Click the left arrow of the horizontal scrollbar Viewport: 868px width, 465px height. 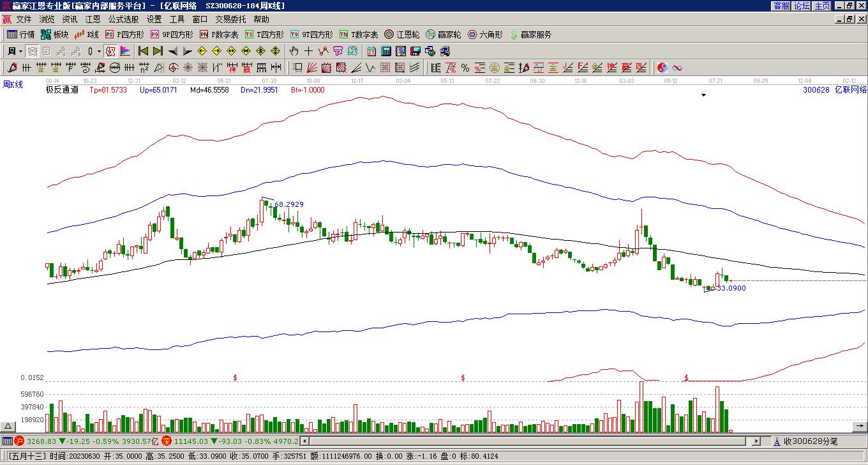pos(304,441)
